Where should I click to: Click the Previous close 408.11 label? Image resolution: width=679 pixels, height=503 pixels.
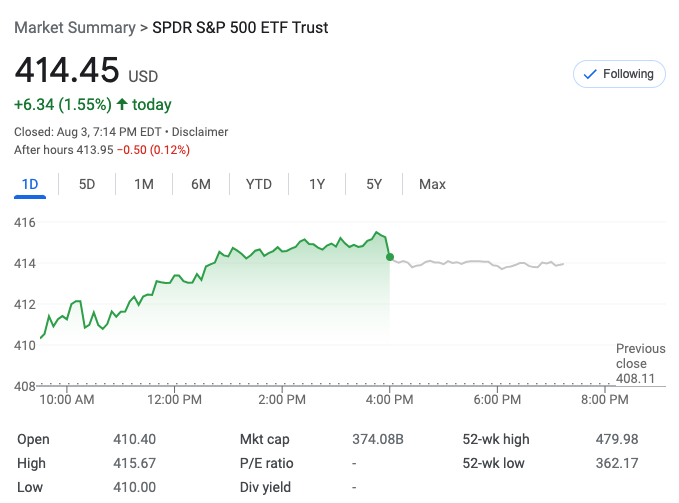[640, 364]
